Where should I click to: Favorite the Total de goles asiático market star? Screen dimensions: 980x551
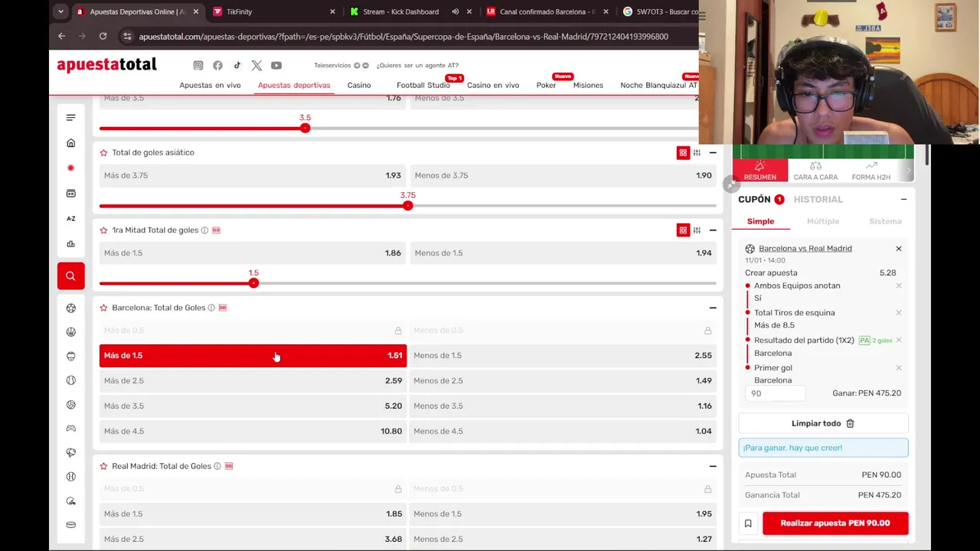(x=103, y=152)
